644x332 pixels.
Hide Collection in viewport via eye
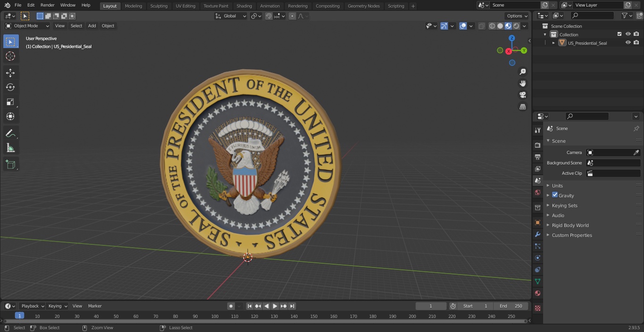[x=628, y=34]
